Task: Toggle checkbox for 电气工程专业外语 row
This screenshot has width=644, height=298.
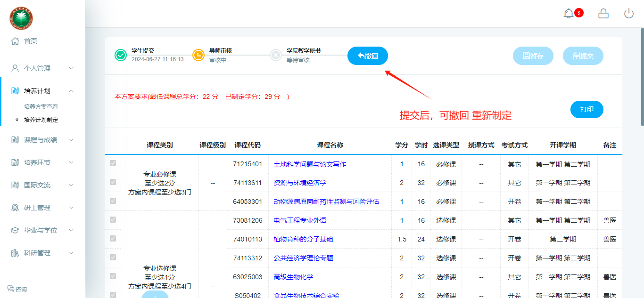Action: pos(113,219)
